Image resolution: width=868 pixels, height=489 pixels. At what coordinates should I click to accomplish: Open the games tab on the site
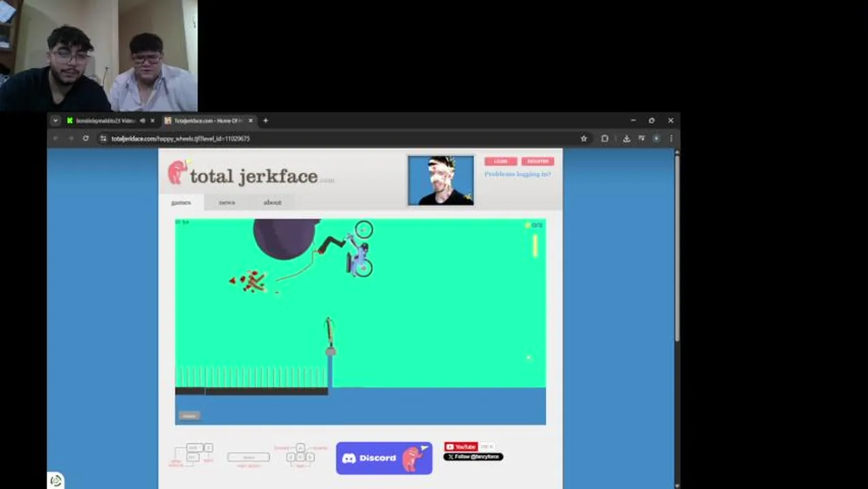pos(181,202)
